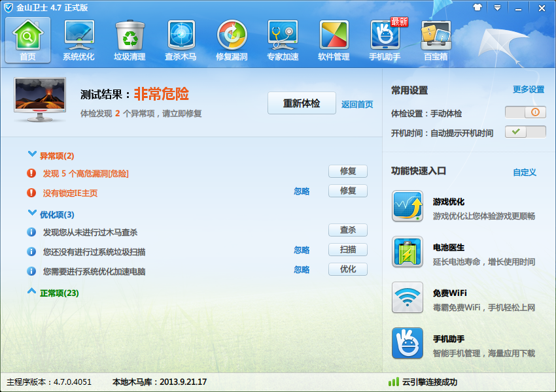The width and height of the screenshot is (556, 392).
Task: Click info icon beside 系统垃圾扫描 item
Action: (x=31, y=252)
